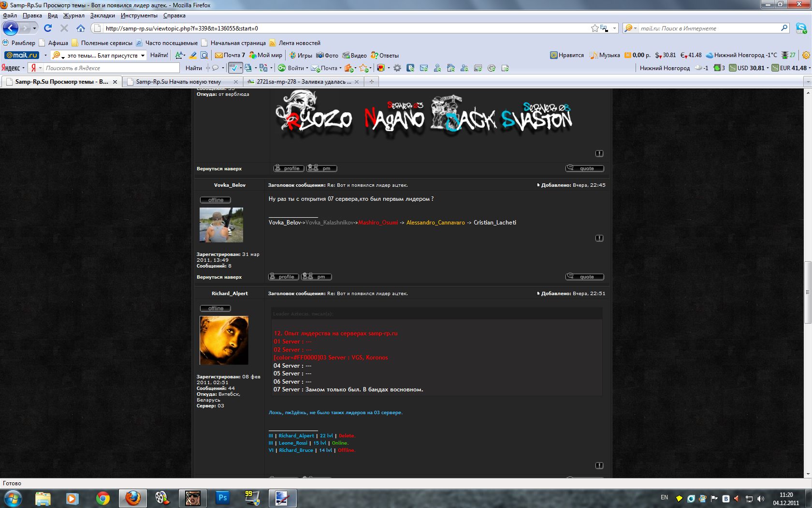
Task: Click the Почта 7 mail icon
Action: click(x=230, y=55)
